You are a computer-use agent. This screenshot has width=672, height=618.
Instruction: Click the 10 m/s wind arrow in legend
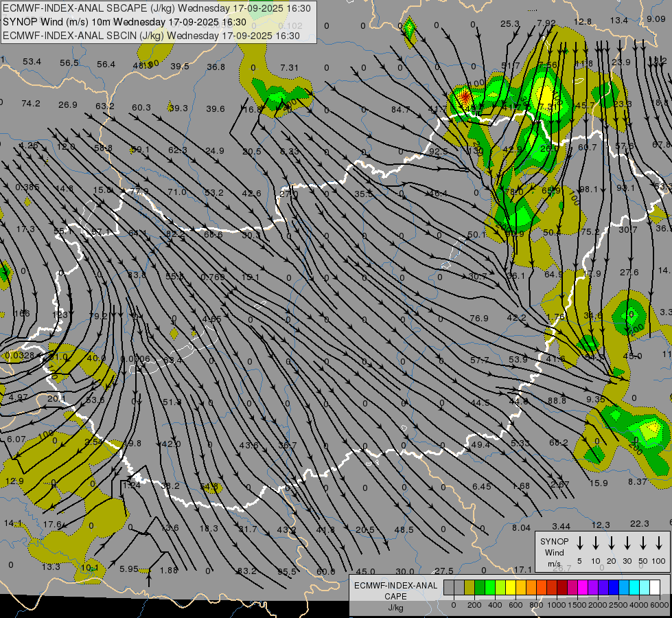595,543
